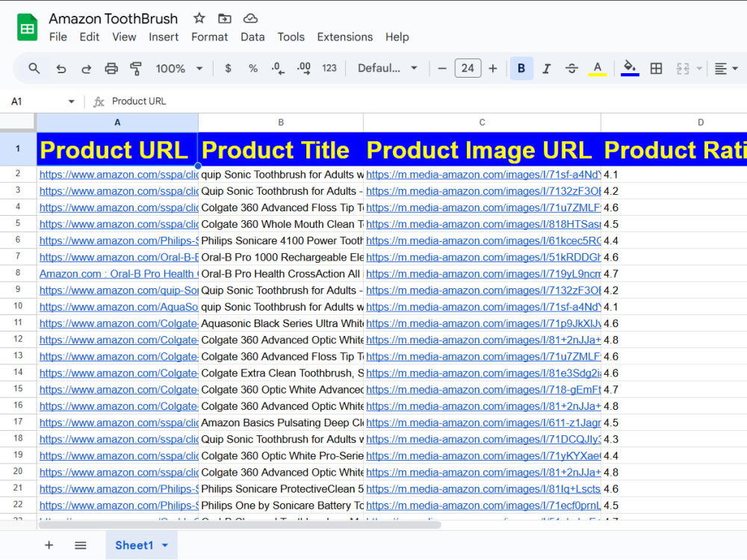Open the File menu
Screen dimensions: 747x560
click(x=58, y=37)
